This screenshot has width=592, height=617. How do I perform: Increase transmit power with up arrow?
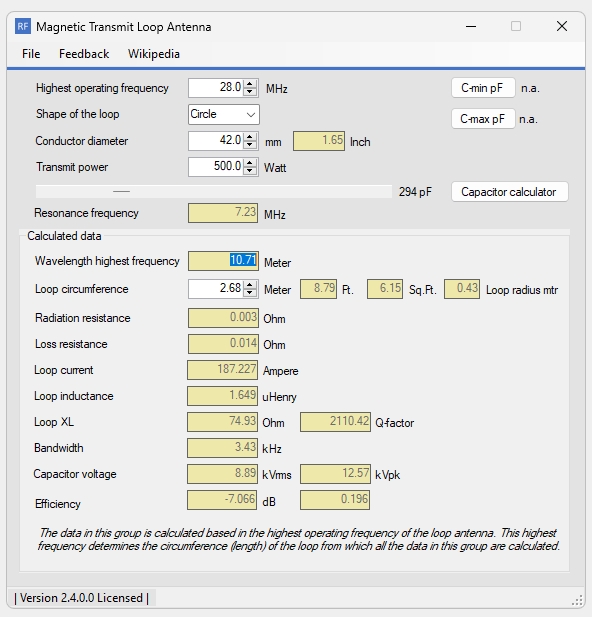(x=250, y=163)
